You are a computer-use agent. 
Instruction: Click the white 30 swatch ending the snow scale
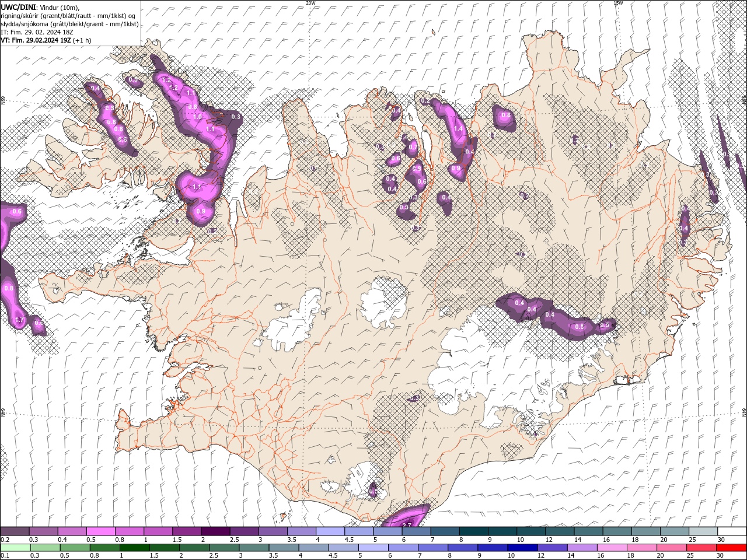[732, 531]
